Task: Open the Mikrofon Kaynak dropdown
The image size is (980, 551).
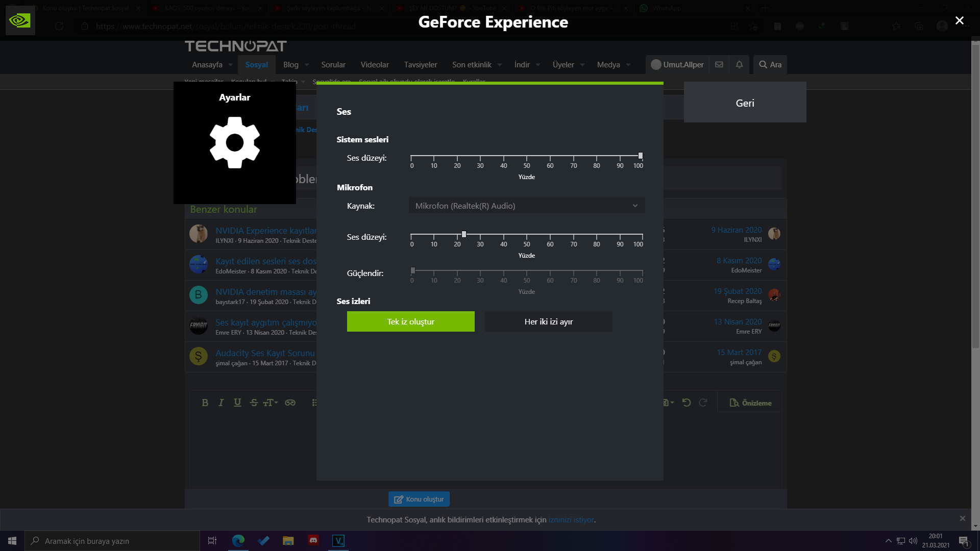Action: 526,206
